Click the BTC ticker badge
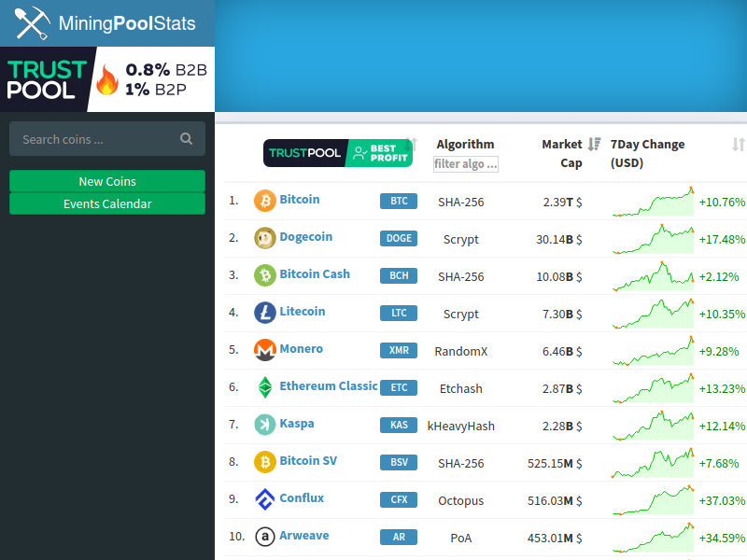 pos(399,201)
